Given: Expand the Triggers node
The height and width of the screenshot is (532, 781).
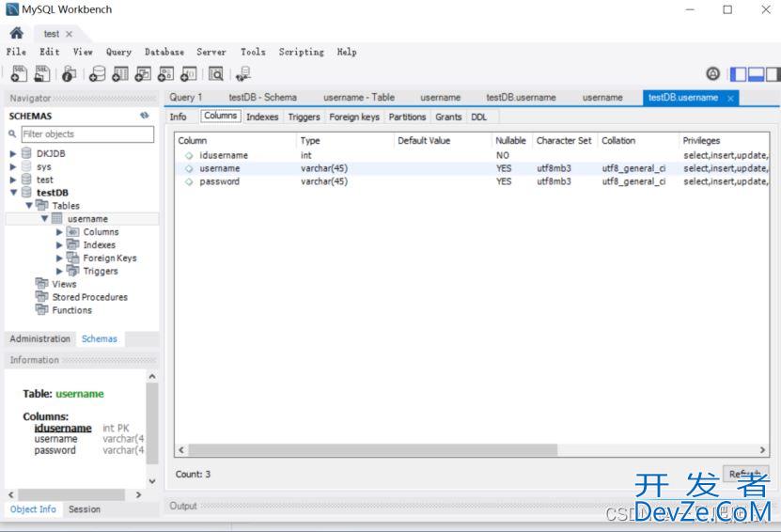Looking at the screenshot, I should 59,271.
